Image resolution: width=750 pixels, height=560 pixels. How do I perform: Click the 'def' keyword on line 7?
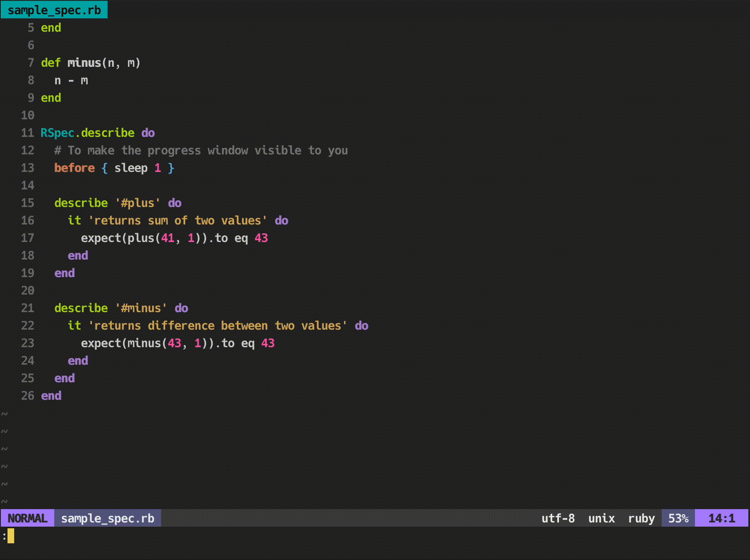click(51, 63)
